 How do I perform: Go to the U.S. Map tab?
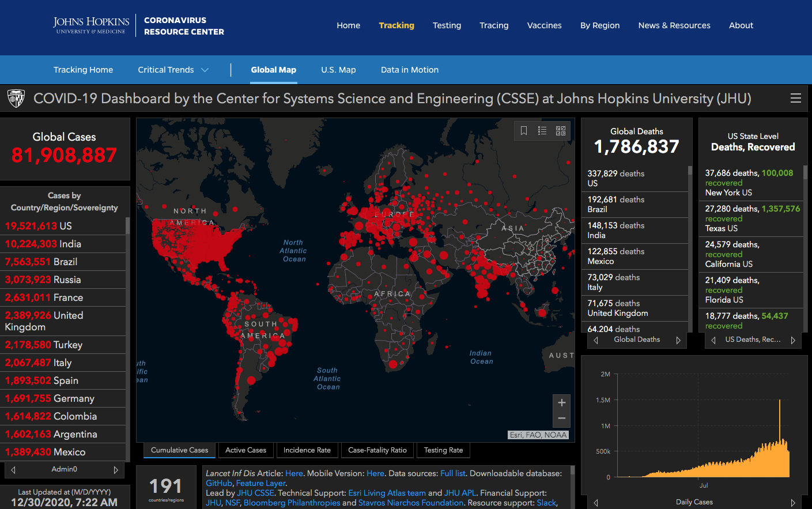(x=338, y=70)
